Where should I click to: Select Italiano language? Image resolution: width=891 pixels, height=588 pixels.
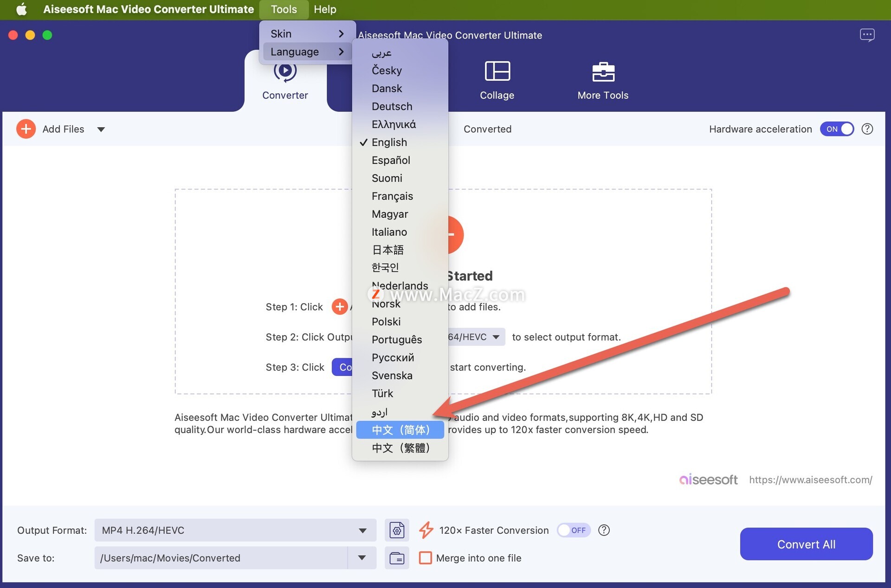400,232
